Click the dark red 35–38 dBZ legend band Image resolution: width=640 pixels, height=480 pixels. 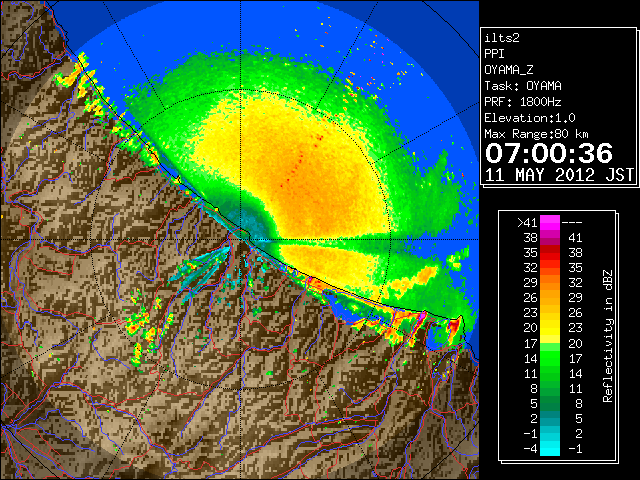pos(549,253)
